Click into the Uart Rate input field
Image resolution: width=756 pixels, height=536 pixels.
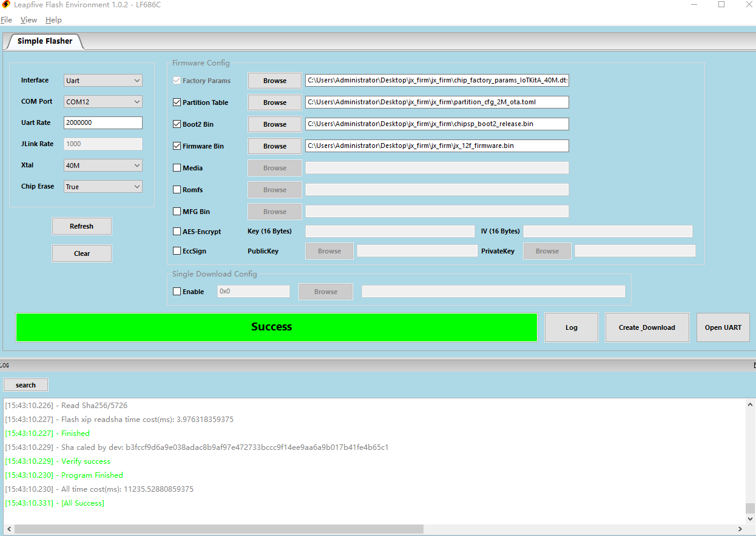pos(103,122)
